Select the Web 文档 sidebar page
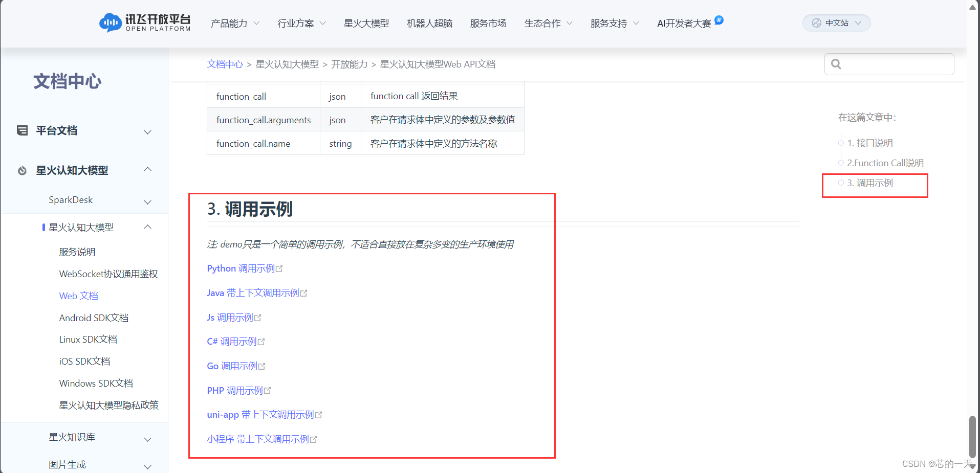 79,296
